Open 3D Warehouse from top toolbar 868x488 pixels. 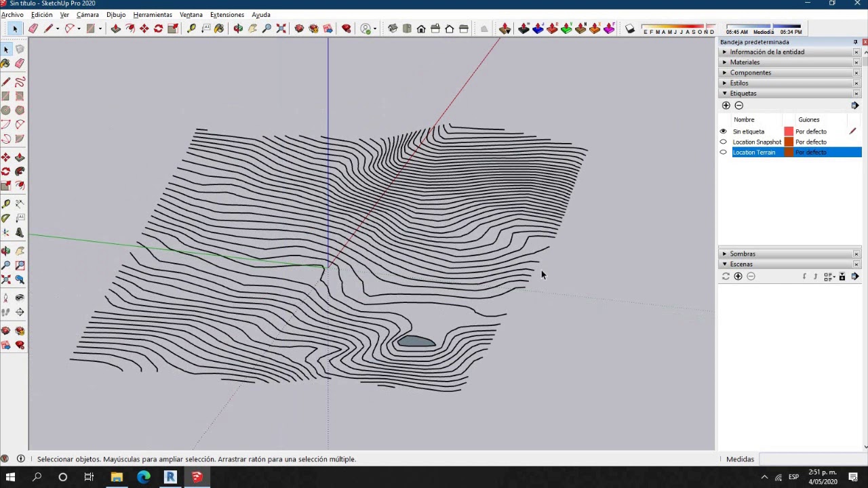299,28
